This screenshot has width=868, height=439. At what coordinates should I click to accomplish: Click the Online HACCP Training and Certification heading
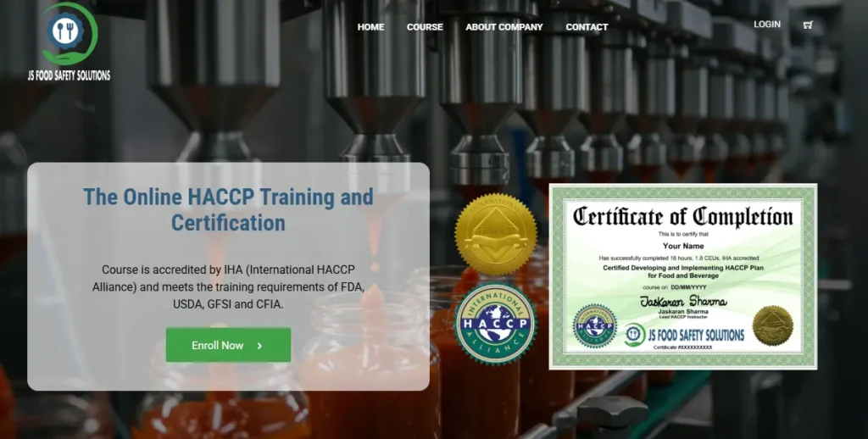[x=228, y=209]
